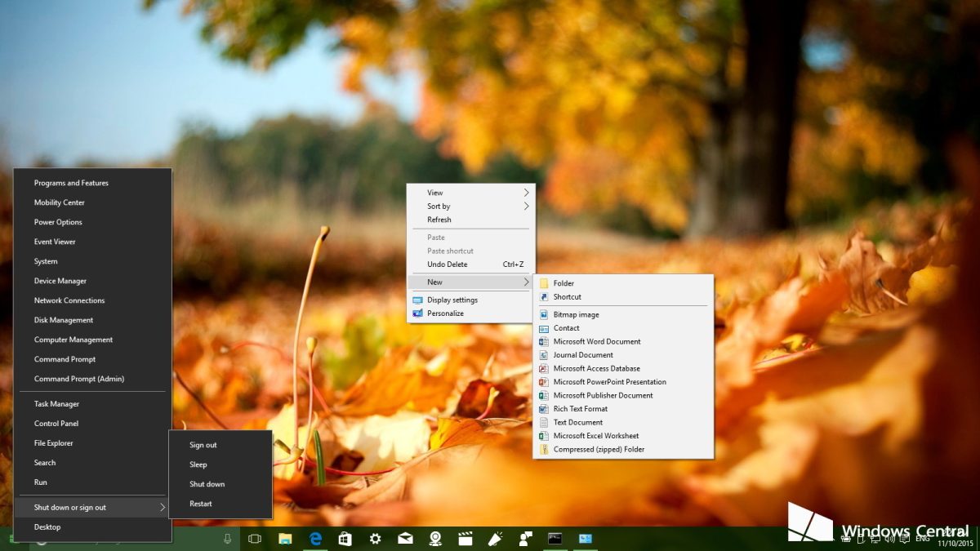The image size is (980, 551).
Task: Adjust the volume from the system tray
Action: pos(889,540)
